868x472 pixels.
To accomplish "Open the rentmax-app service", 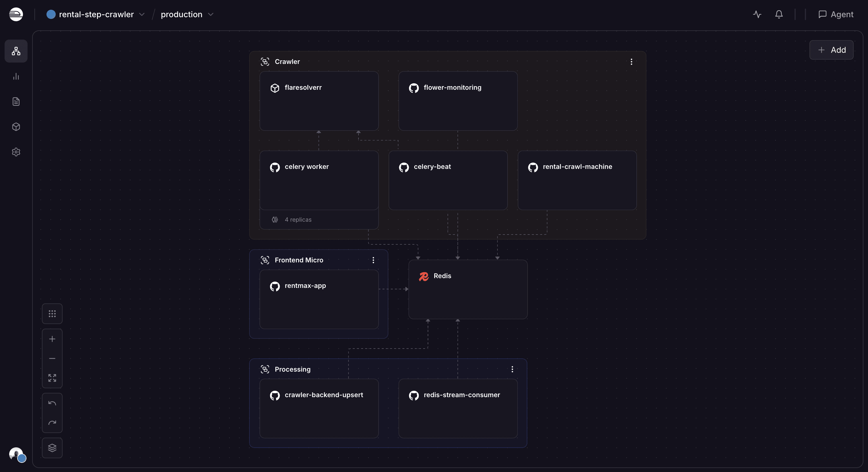I will click(x=319, y=299).
